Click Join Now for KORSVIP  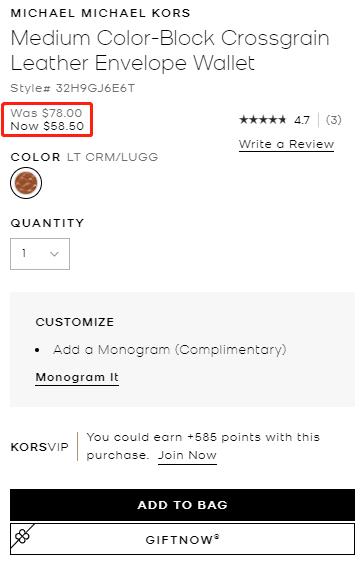click(187, 455)
